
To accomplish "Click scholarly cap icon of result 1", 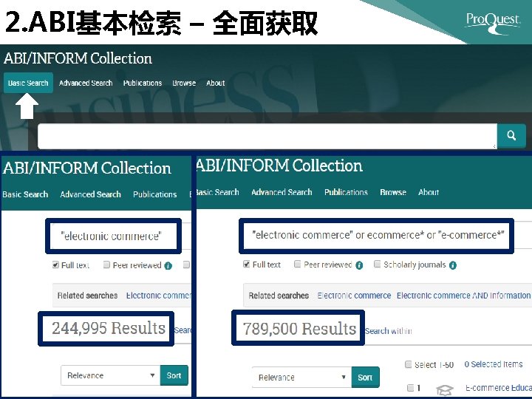I will [445, 390].
